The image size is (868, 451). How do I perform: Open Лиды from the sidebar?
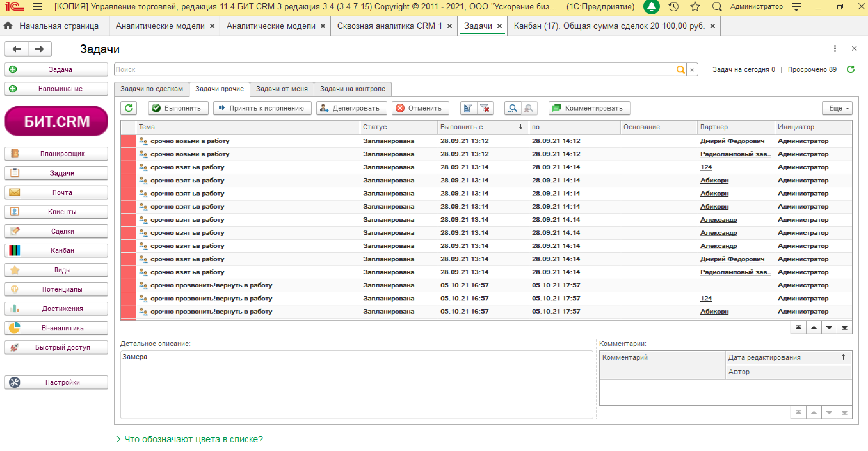56,270
